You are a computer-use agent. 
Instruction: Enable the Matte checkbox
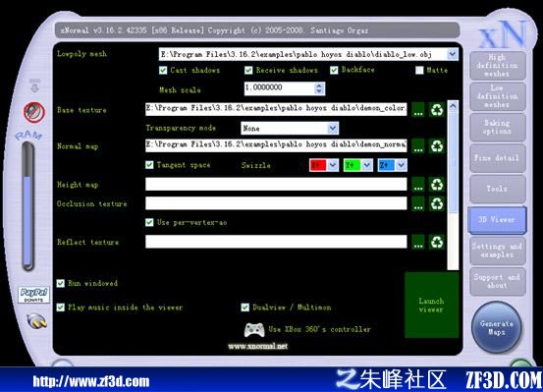click(x=419, y=71)
